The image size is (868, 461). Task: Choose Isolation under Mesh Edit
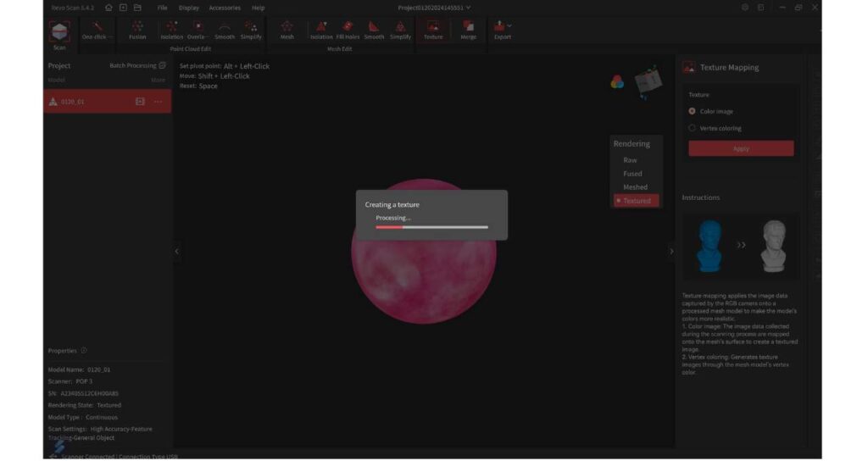coord(321,31)
